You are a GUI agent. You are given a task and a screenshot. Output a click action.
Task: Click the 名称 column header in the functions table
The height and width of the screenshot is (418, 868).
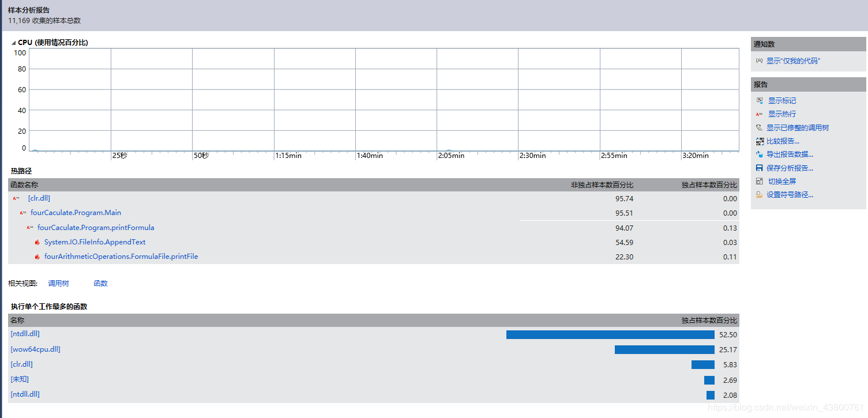click(17, 321)
